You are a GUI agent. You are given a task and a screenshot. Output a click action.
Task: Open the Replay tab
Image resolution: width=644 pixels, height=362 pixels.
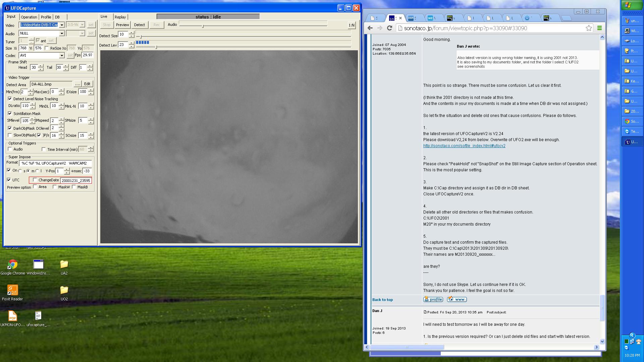click(x=120, y=17)
